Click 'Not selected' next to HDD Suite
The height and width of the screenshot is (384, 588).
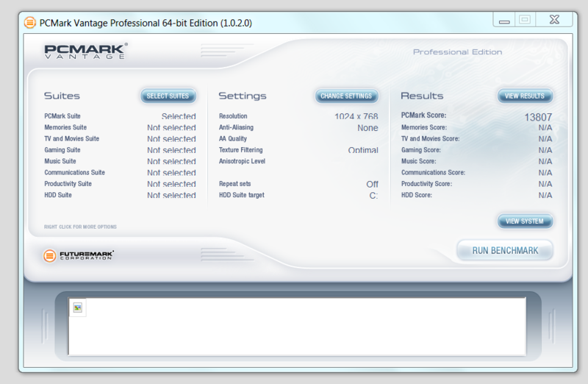pyautogui.click(x=171, y=195)
